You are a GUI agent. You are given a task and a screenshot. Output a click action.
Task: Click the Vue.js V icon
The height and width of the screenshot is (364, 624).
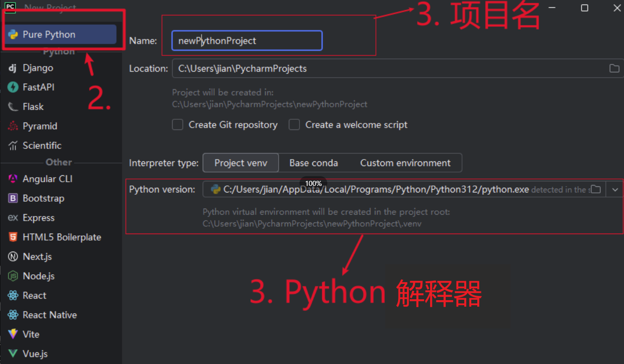tap(13, 354)
